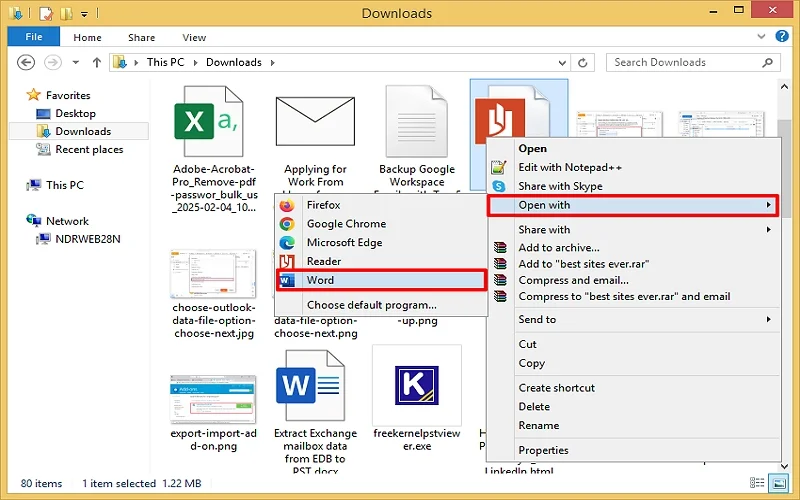Click the Forward navigation arrow
The width and height of the screenshot is (800, 500).
tap(53, 62)
